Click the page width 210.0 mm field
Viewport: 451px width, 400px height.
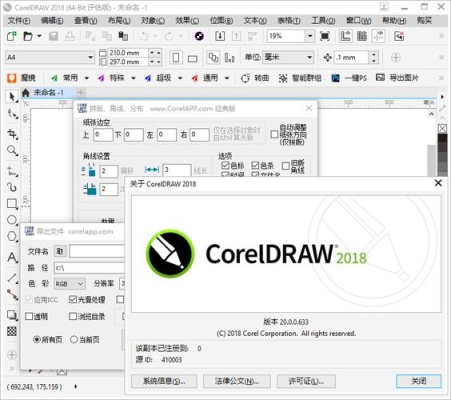point(127,53)
